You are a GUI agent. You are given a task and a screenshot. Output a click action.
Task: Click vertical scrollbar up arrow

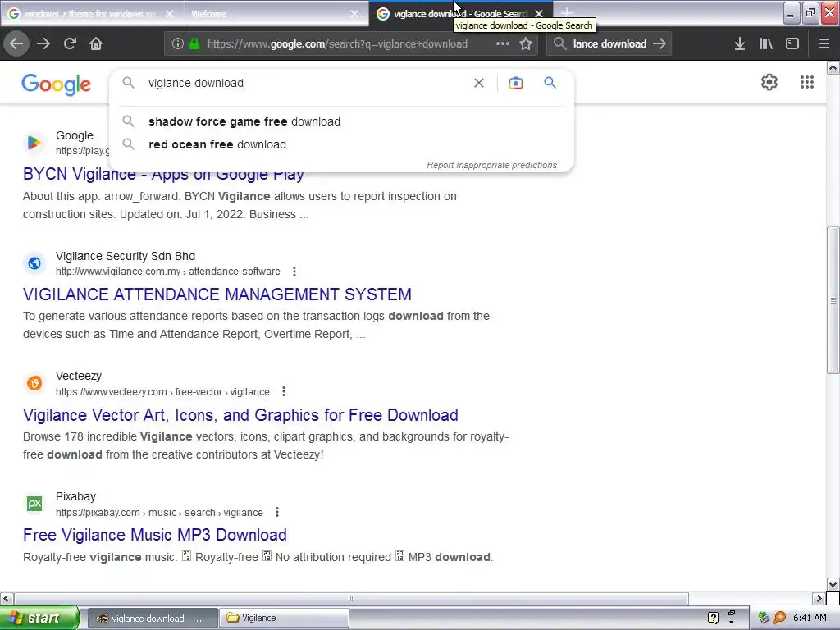[833, 67]
